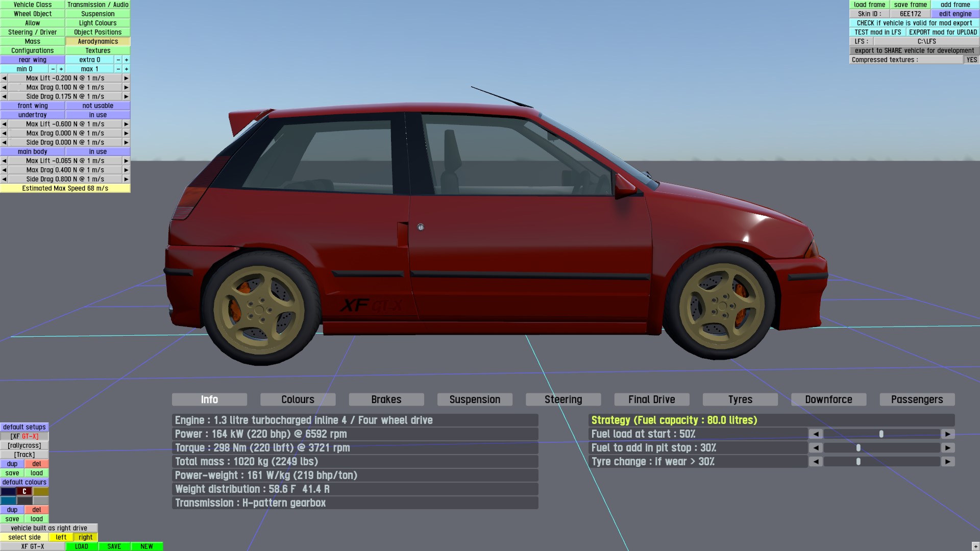The height and width of the screenshot is (551, 980).
Task: Open the Textures section
Action: tap(97, 51)
